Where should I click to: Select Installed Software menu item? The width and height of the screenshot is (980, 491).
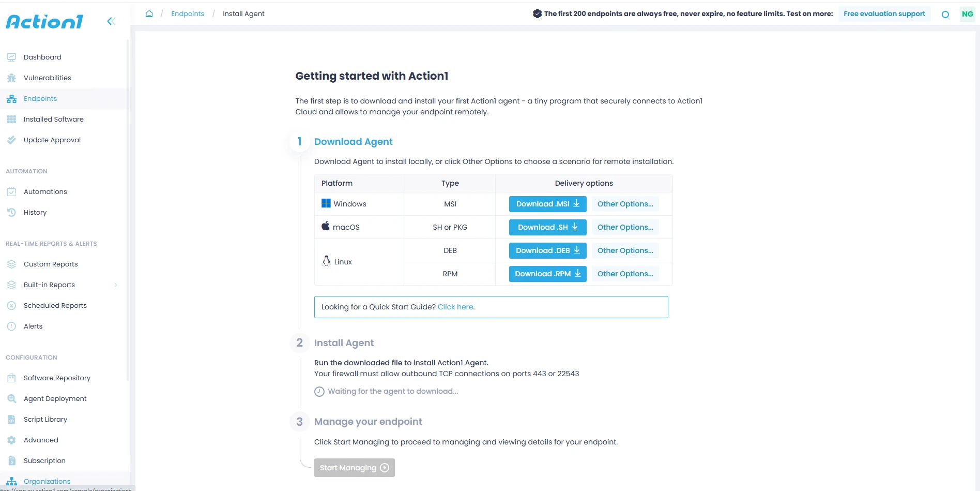(x=54, y=120)
